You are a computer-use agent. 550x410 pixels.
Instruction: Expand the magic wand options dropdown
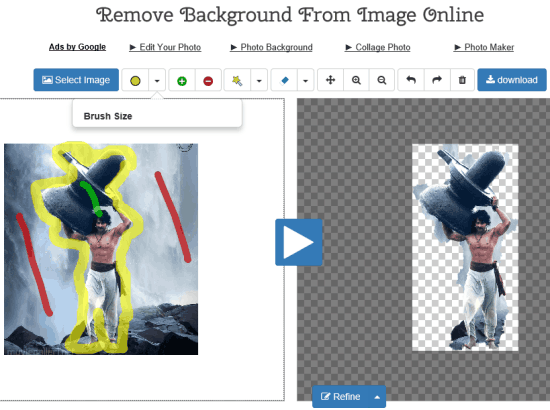259,81
